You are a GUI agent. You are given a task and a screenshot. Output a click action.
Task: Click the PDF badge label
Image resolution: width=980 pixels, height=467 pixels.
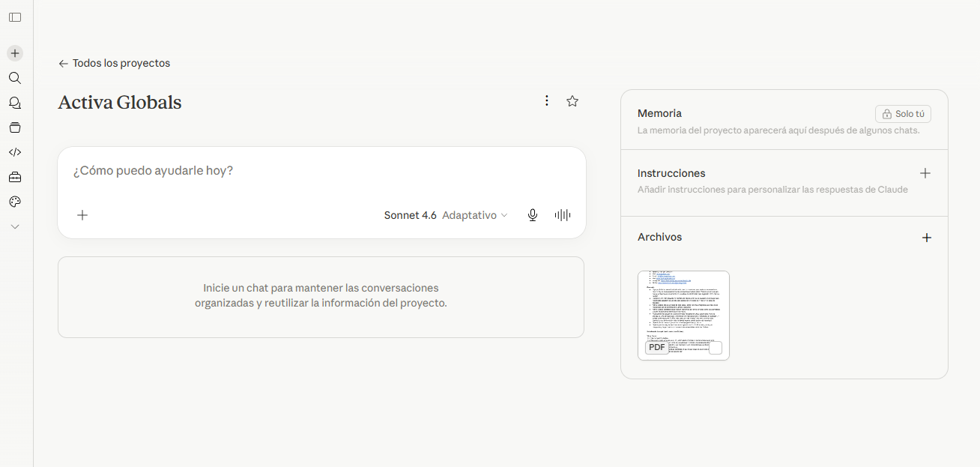click(657, 348)
